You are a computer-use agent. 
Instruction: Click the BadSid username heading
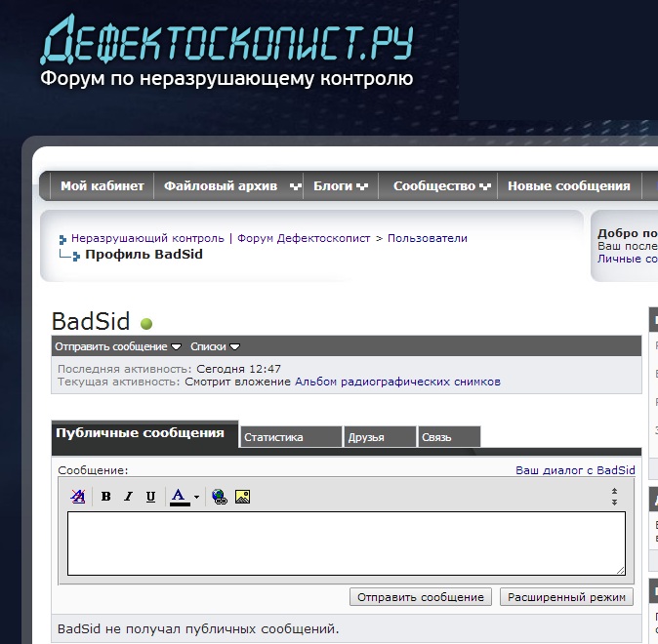[91, 322]
